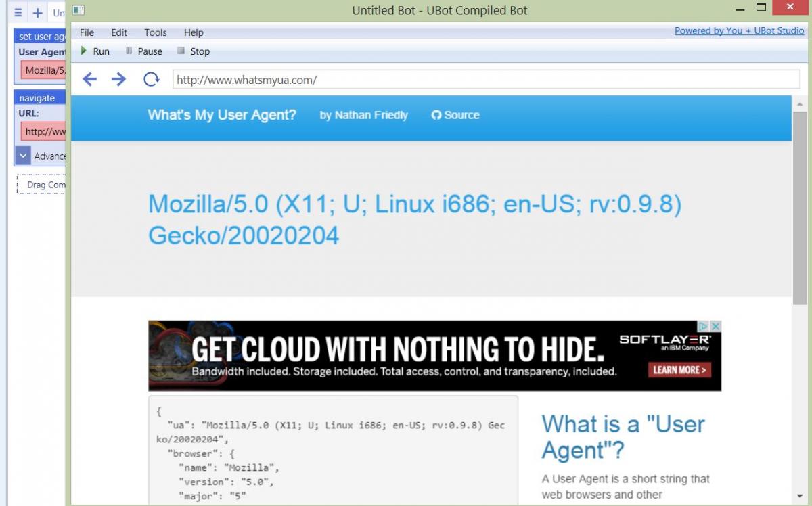This screenshot has height=506, width=812.
Task: Click the window icon of Untitled Bot
Action: (x=78, y=10)
